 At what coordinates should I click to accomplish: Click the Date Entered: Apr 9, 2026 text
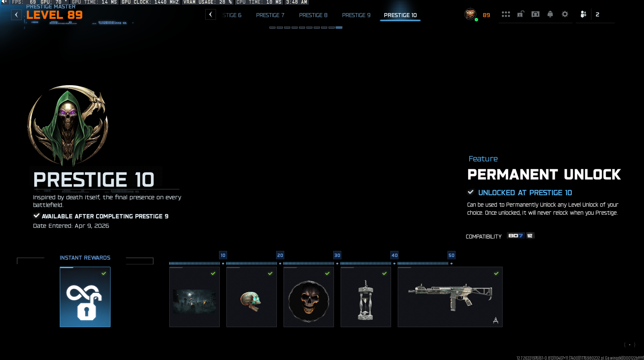pos(71,226)
